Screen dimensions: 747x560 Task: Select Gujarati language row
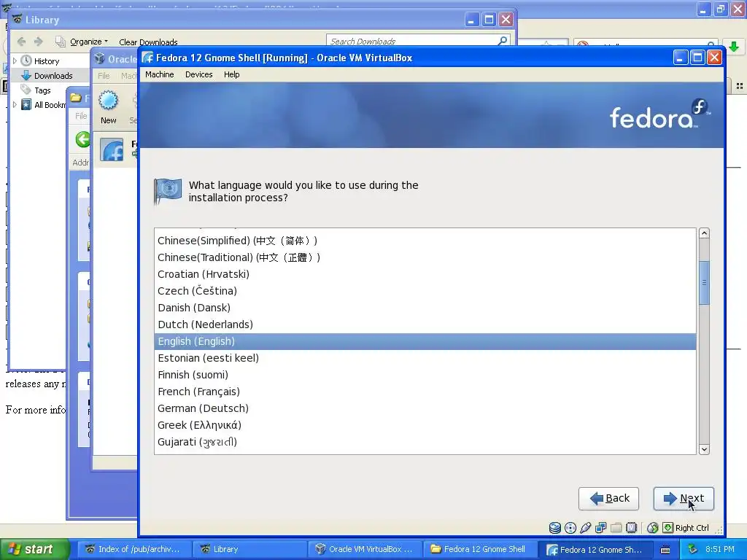pyautogui.click(x=425, y=442)
